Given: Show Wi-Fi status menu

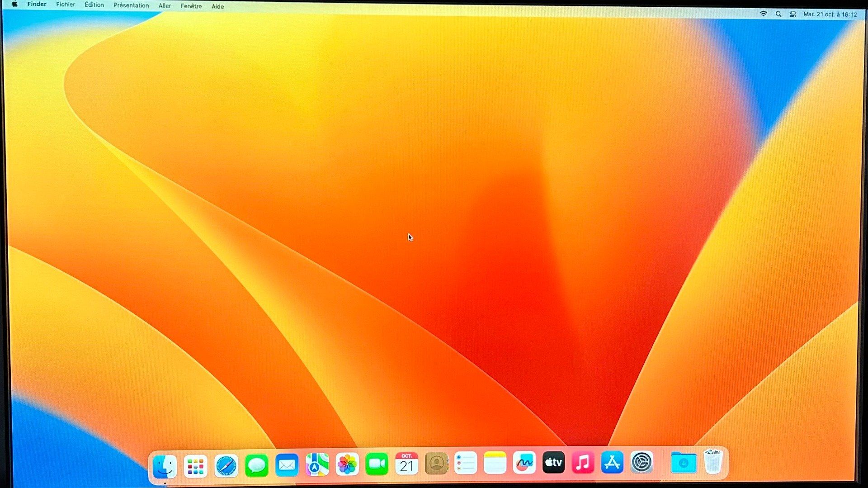Looking at the screenshot, I should [763, 14].
